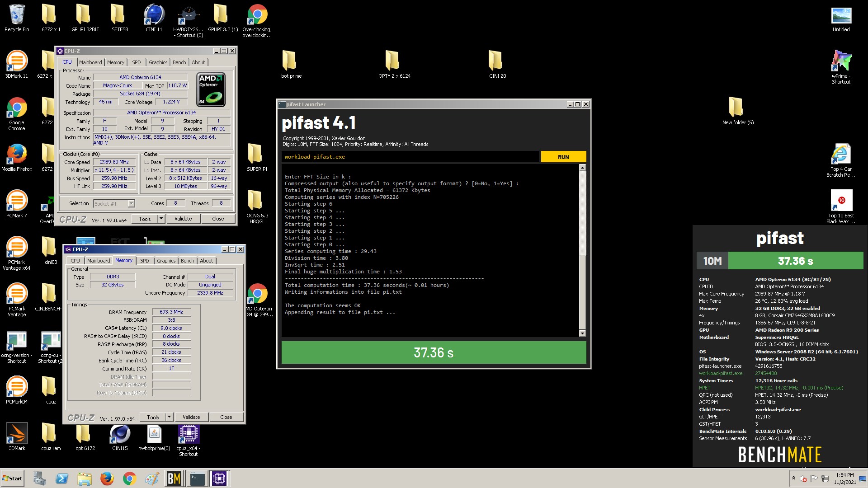Open hwbotprime(3) Java file
The height and width of the screenshot is (488, 868).
click(x=154, y=437)
